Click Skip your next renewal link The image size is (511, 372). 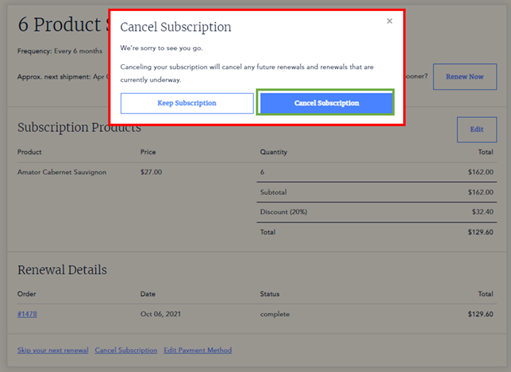click(53, 350)
